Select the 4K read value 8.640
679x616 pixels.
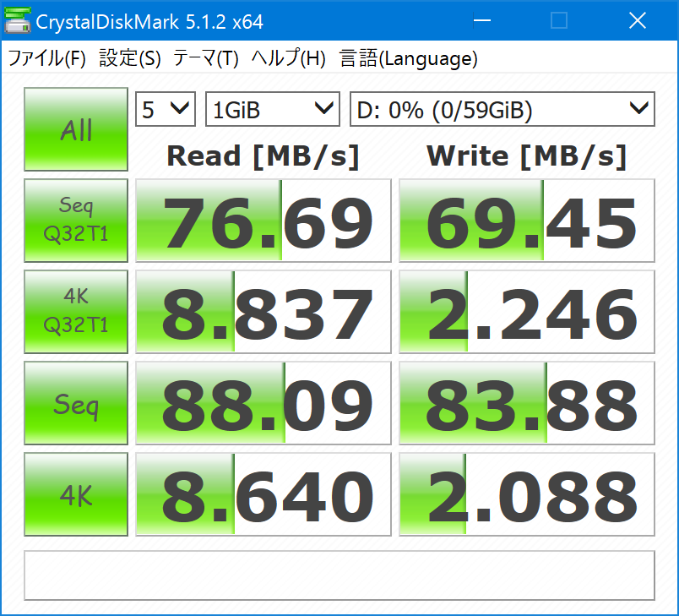263,494
